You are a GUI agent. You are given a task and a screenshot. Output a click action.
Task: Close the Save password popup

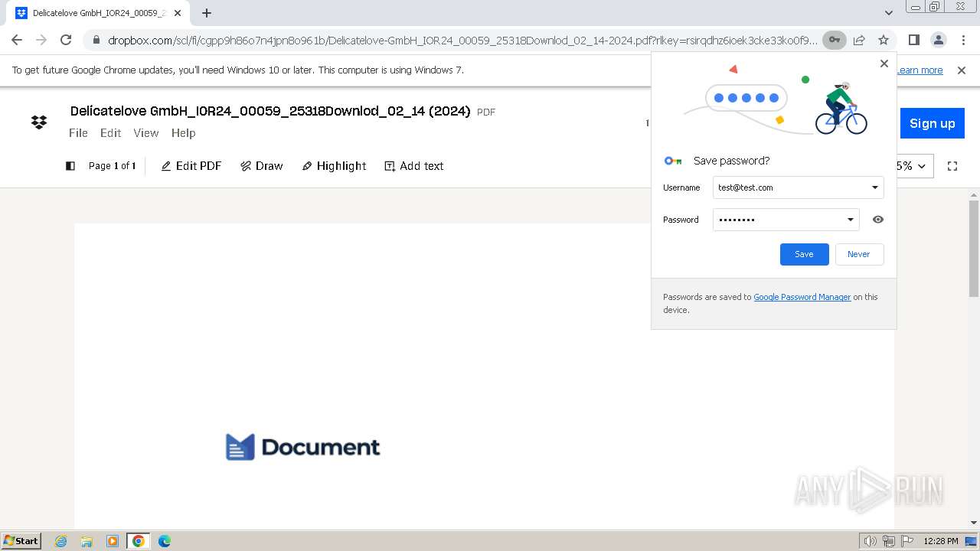(x=884, y=64)
